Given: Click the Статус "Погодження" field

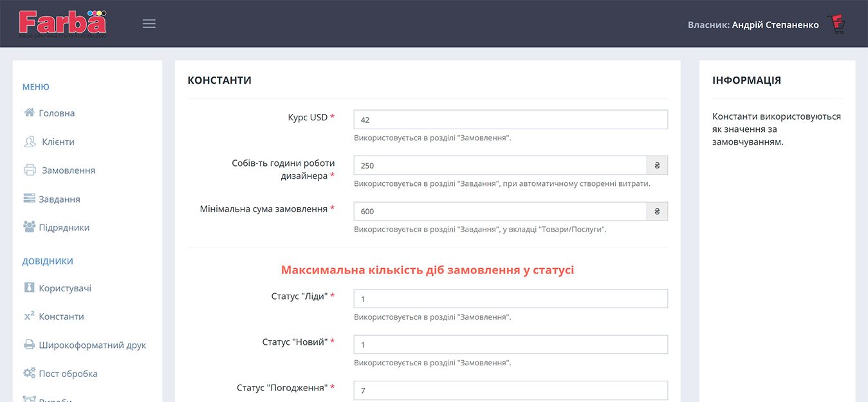Looking at the screenshot, I should coord(510,390).
